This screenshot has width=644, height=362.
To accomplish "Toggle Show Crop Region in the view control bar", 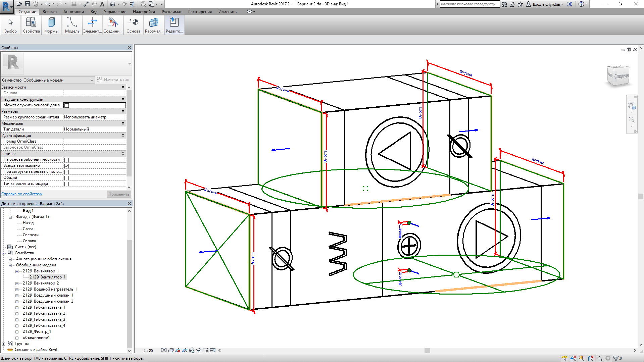I will click(185, 350).
